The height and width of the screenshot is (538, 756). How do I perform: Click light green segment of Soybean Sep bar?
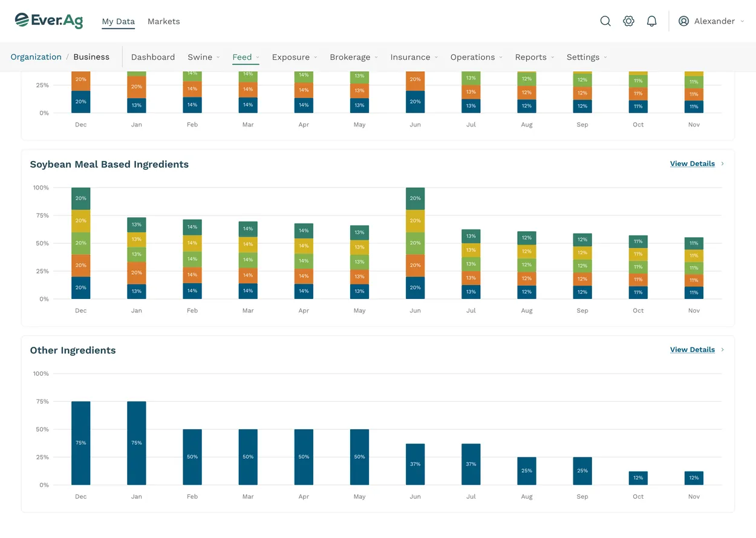pyautogui.click(x=582, y=266)
